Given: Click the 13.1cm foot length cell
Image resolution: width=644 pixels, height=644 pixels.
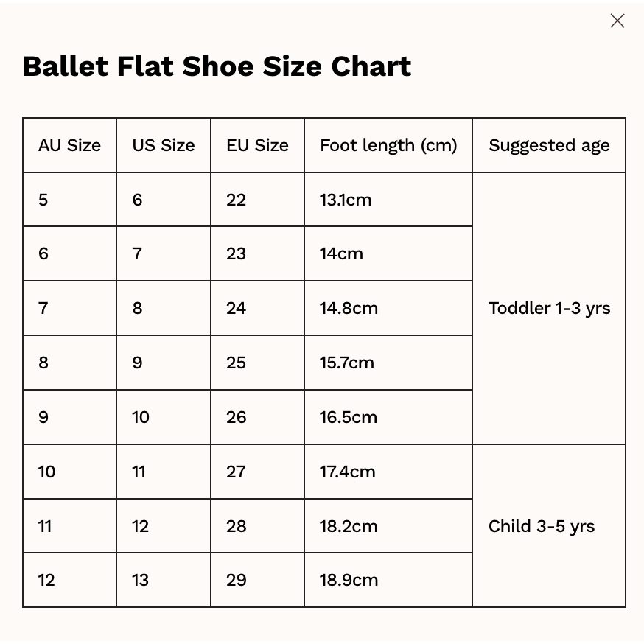Looking at the screenshot, I should [388, 200].
